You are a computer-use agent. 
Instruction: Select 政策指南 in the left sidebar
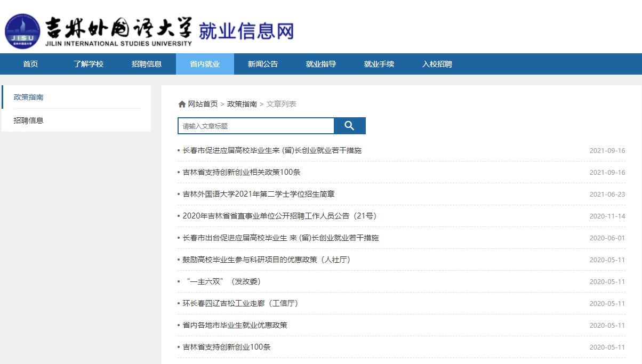pyautogui.click(x=29, y=97)
